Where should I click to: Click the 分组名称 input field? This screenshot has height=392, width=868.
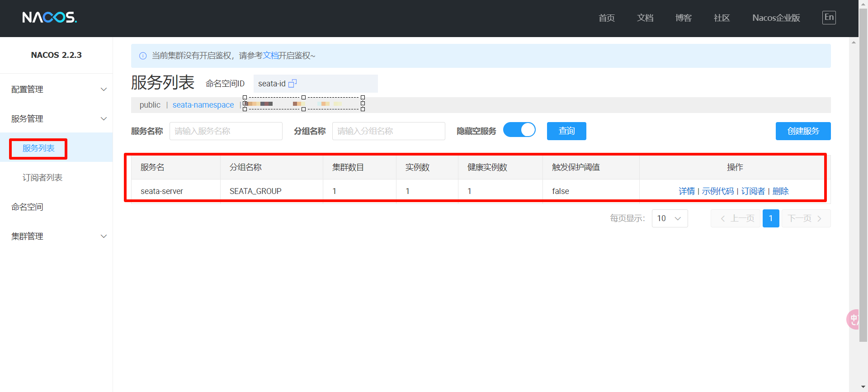pos(389,131)
